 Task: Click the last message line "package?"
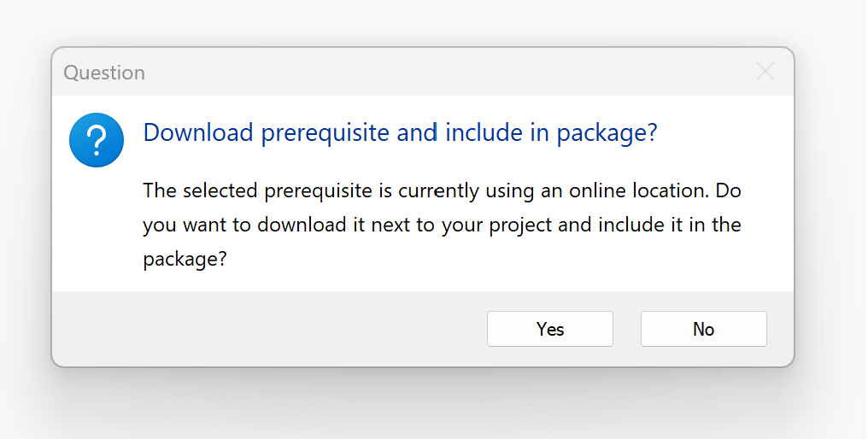point(185,259)
